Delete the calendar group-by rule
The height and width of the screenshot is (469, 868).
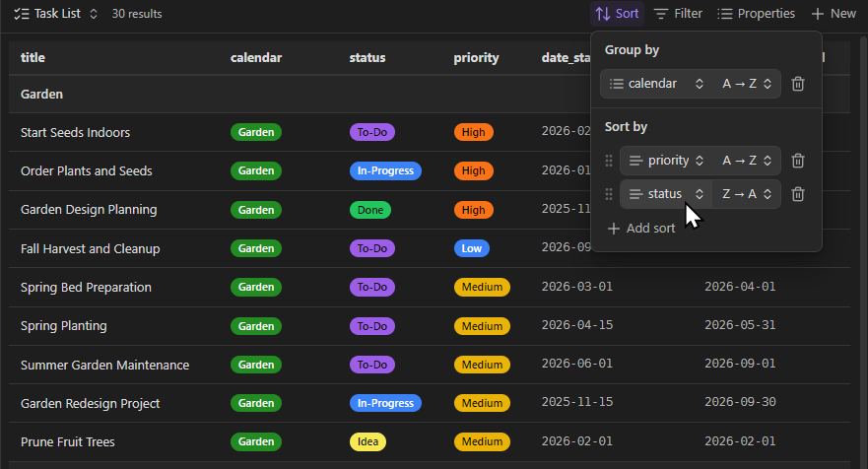tap(798, 84)
